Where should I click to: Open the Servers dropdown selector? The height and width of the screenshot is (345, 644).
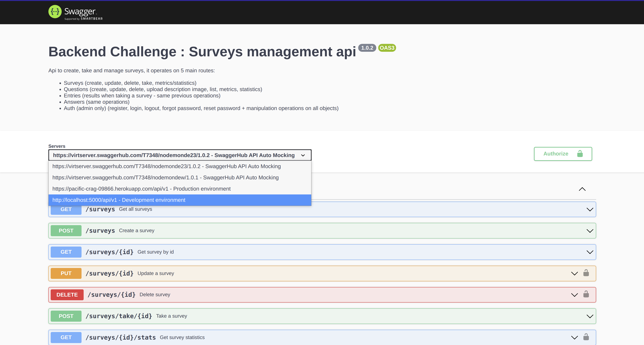[x=180, y=155]
